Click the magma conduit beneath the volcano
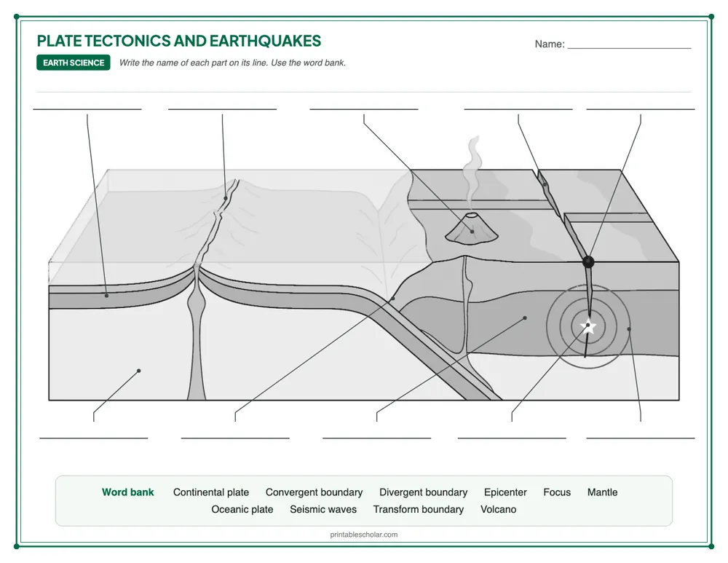This screenshot has width=728, height=563. 465,307
